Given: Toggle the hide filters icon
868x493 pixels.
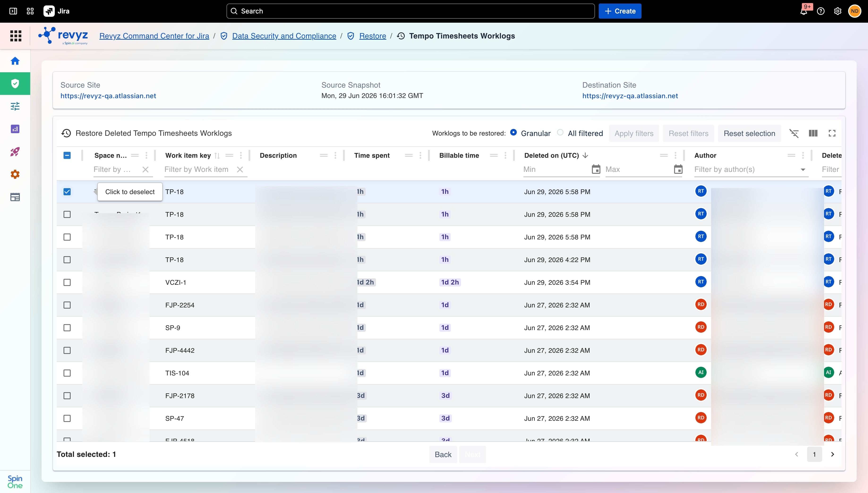Looking at the screenshot, I should pos(794,133).
